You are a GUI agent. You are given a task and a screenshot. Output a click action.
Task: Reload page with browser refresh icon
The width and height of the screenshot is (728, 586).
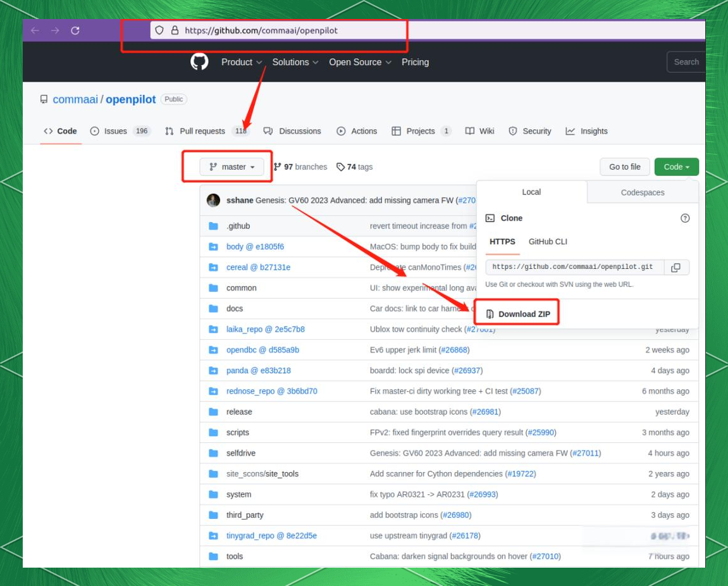75,30
